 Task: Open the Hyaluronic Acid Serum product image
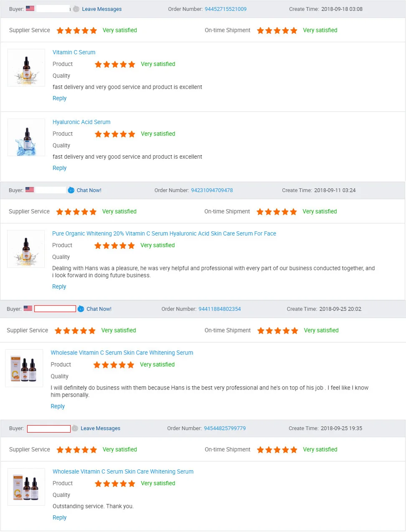(x=26, y=137)
